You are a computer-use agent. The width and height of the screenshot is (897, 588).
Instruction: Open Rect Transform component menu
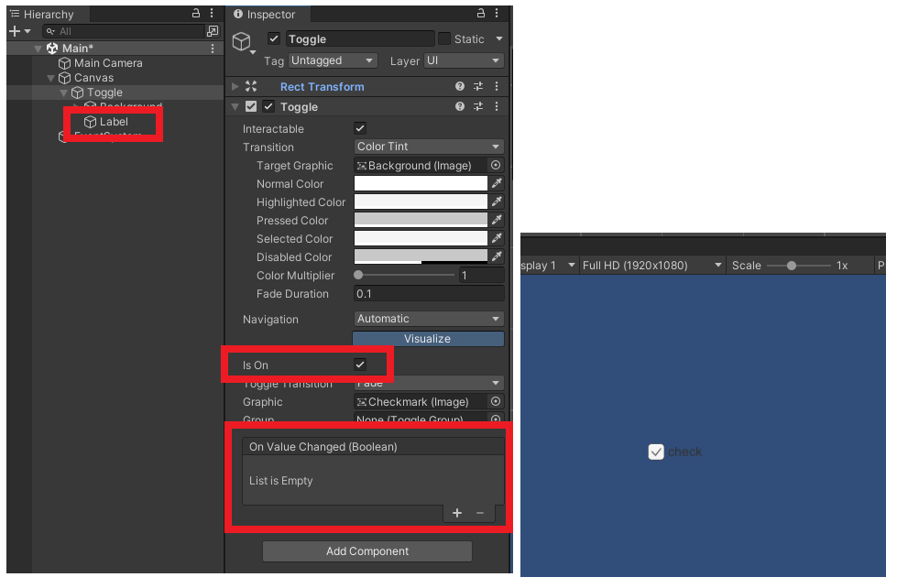click(497, 86)
